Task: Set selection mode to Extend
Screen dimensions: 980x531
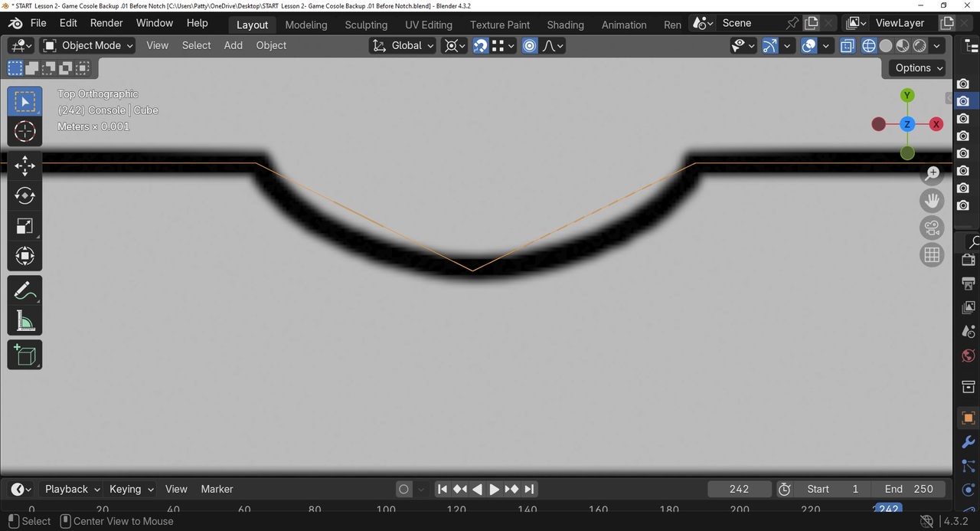Action: point(31,68)
